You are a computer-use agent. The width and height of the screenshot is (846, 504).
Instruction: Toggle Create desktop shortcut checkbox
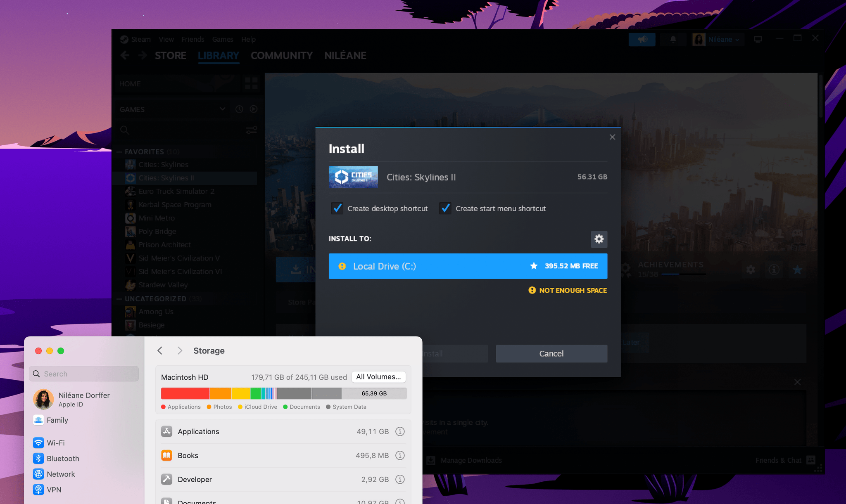pyautogui.click(x=337, y=208)
